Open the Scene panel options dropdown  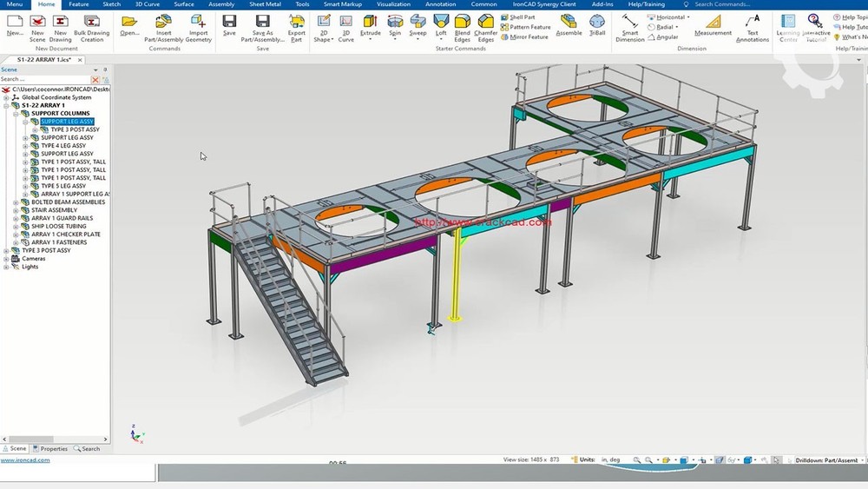(x=95, y=69)
